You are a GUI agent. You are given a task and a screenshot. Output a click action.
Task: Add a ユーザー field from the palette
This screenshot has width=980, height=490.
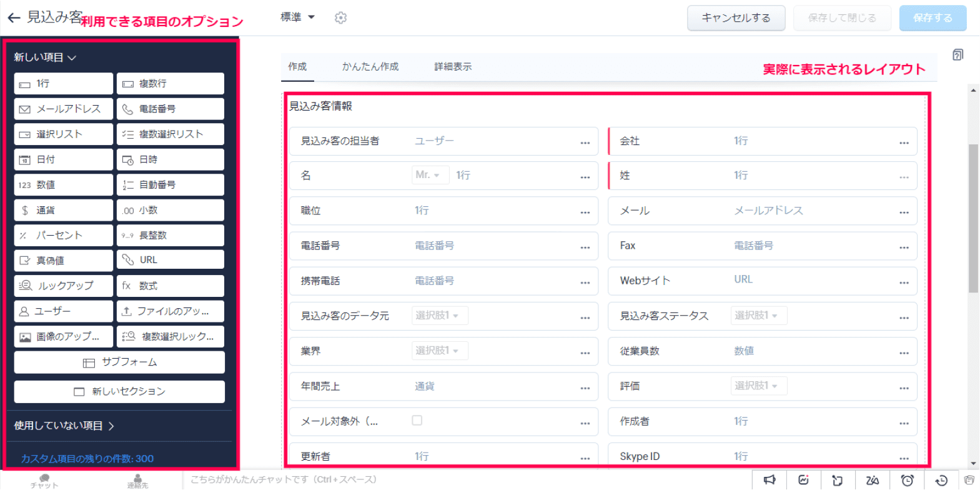(63, 311)
